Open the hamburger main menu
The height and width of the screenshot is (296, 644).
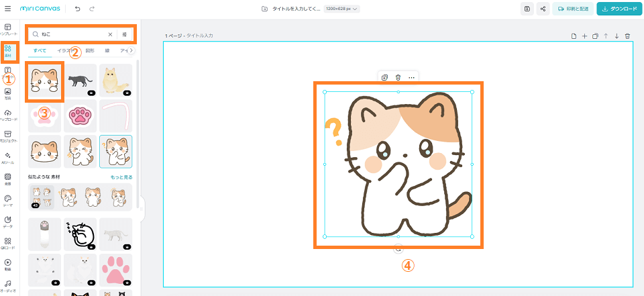click(x=7, y=9)
